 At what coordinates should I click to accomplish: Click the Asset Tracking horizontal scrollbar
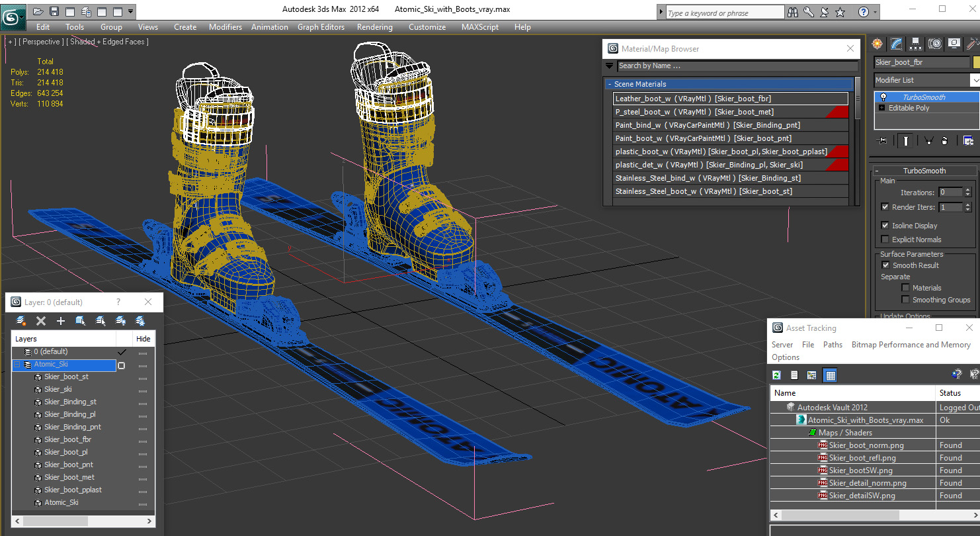point(840,515)
